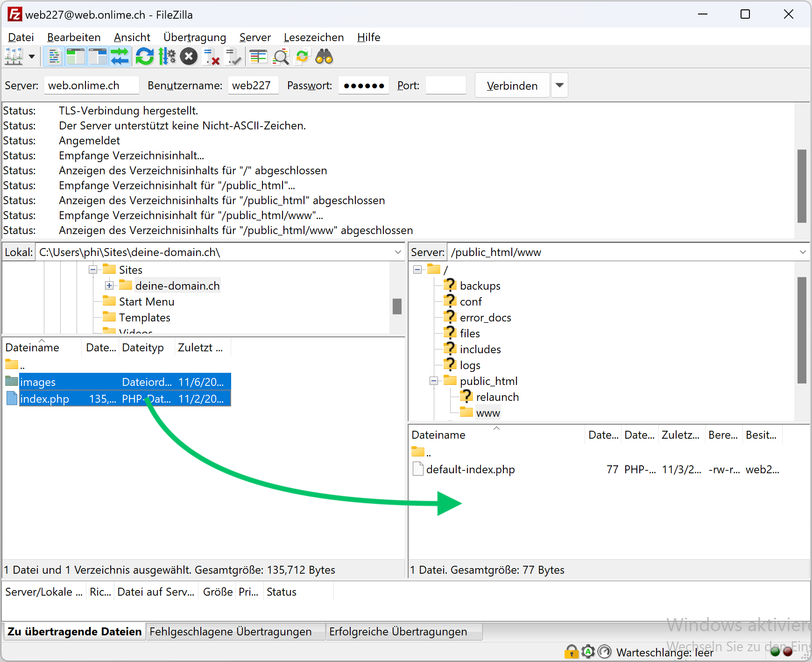This screenshot has height=662, width=812.
Task: Focus the Port input field
Action: (446, 85)
